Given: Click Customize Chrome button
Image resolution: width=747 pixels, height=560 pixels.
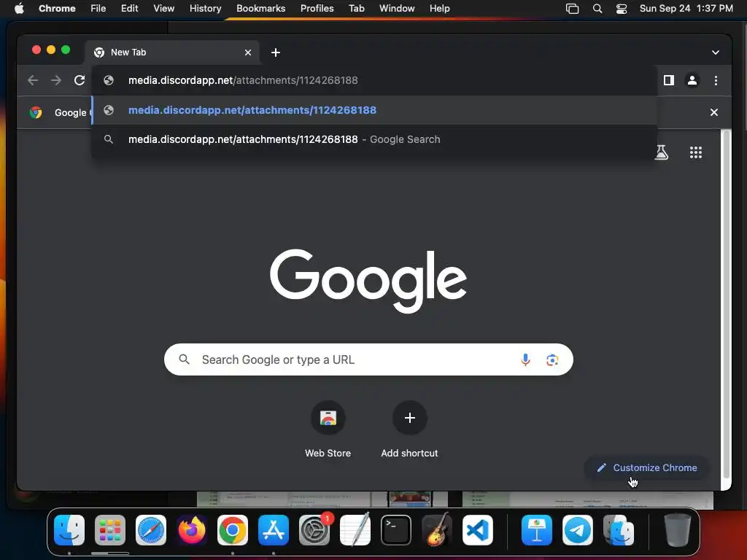Looking at the screenshot, I should pos(647,467).
